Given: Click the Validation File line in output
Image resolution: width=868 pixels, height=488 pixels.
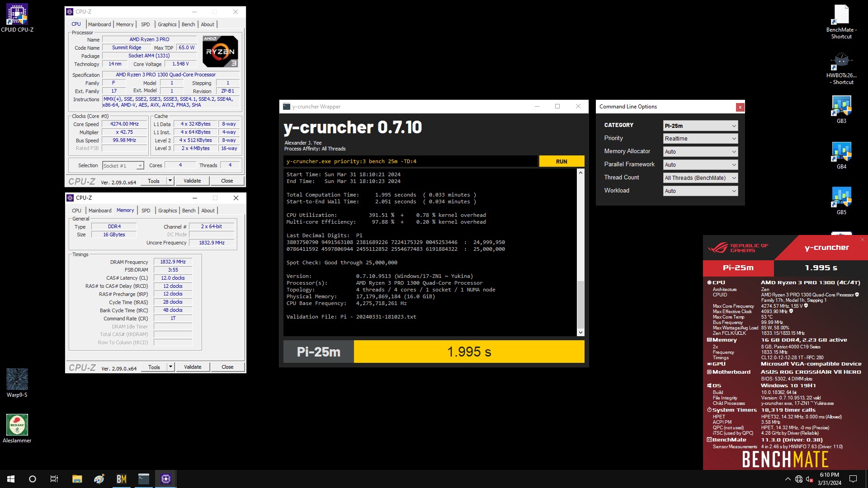Looking at the screenshot, I should tap(351, 317).
